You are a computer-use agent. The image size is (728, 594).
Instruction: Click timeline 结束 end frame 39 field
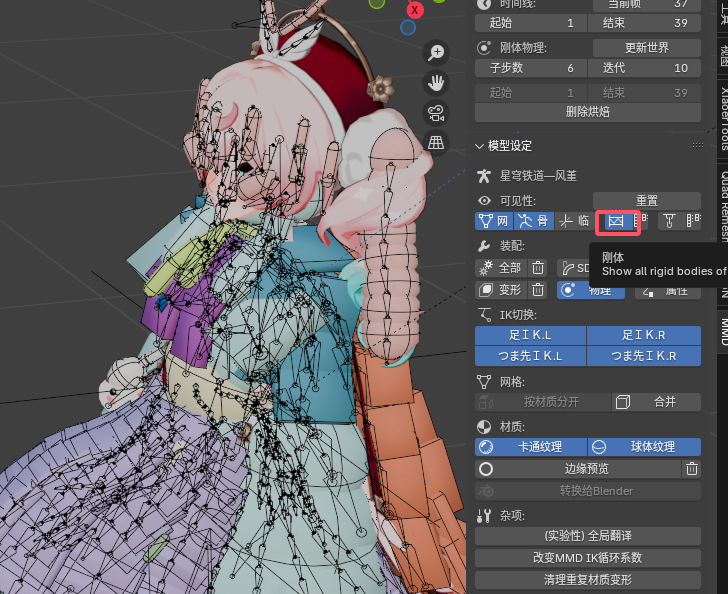(x=644, y=23)
